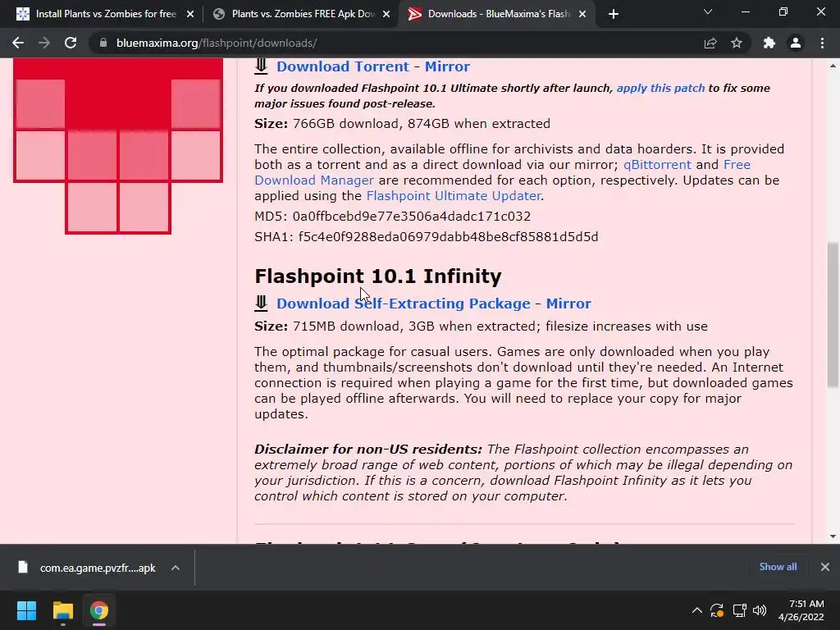Click the download icon beside Download Torrent
Screen dimensions: 840x630
(261, 66)
